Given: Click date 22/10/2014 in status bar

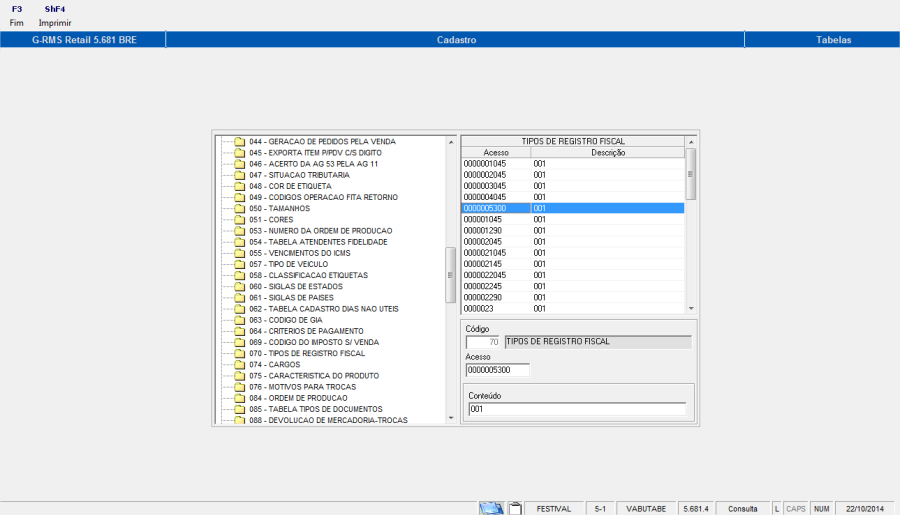Looking at the screenshot, I should coord(864,509).
